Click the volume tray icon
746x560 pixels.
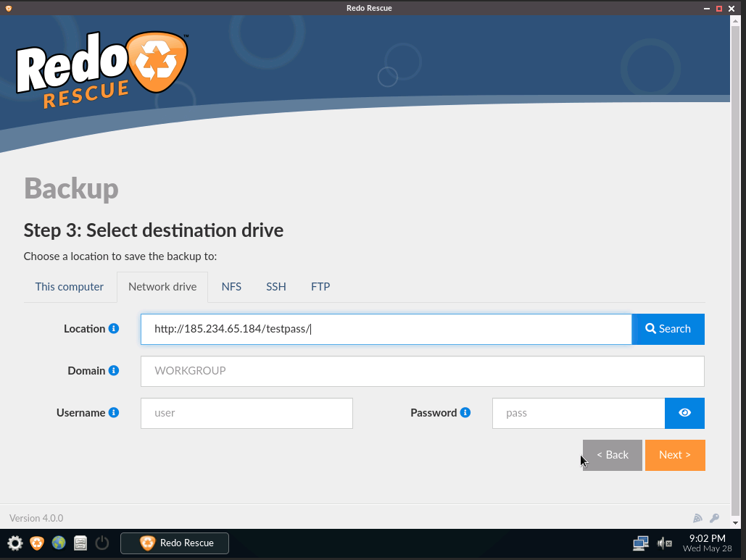point(664,543)
